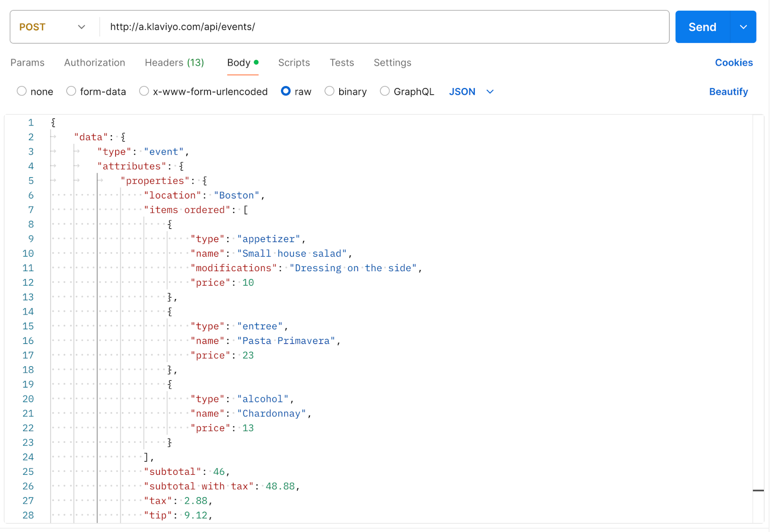
Task: Open the Headers (13) tab
Action: 174,63
